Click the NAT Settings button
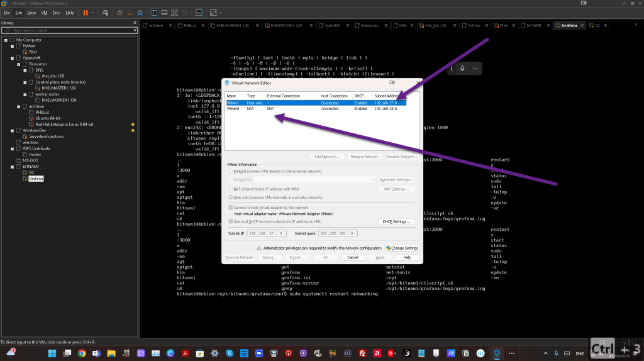The width and height of the screenshot is (644, 361). point(396,189)
